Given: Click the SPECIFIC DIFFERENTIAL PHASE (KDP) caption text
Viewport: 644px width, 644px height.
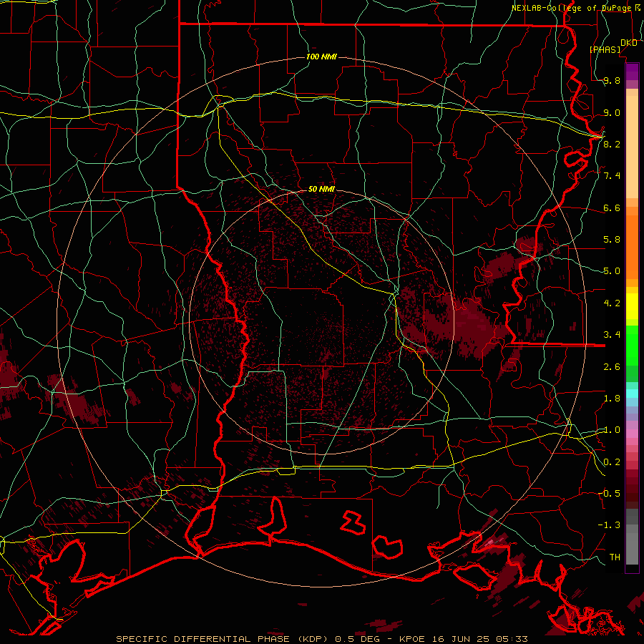Looking at the screenshot, I should 223,639.
